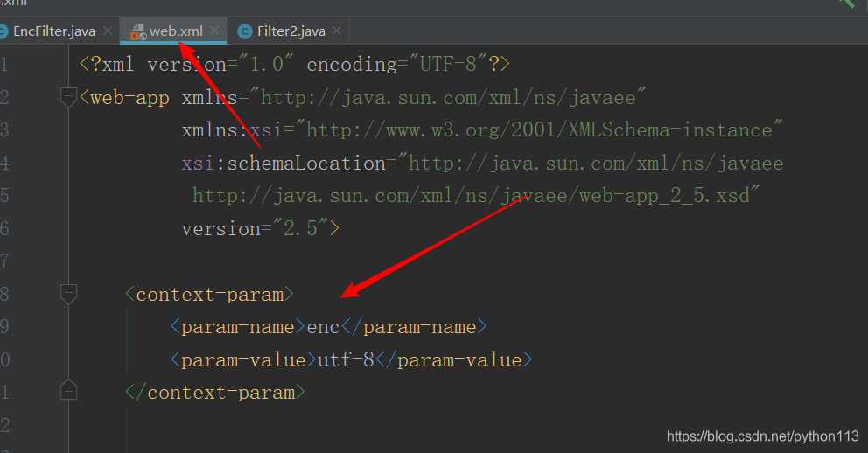Click the opening context-param tag
The image size is (868, 453).
pos(209,294)
